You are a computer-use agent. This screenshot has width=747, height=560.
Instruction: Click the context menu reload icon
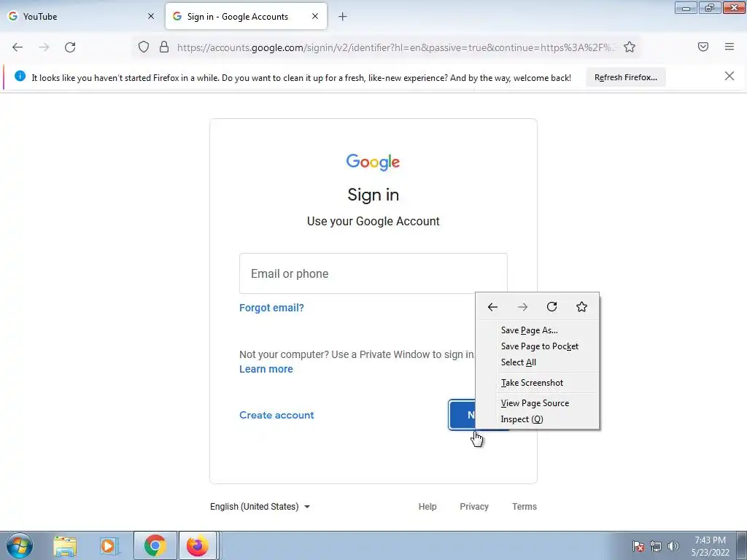(551, 307)
